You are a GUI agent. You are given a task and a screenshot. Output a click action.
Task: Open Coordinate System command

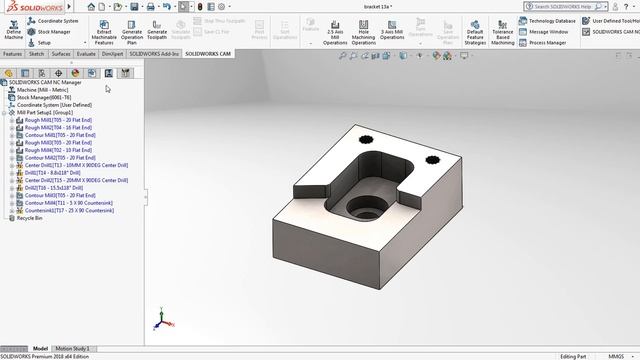[53, 21]
